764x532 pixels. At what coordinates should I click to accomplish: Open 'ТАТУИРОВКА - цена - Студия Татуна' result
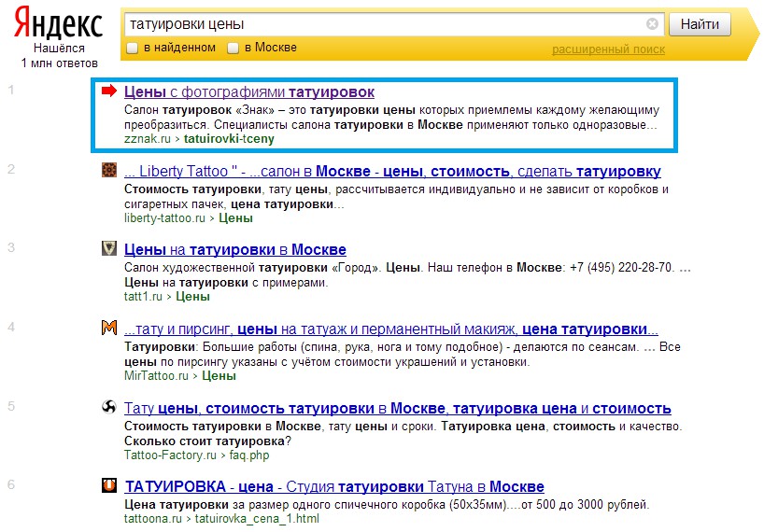coord(334,487)
